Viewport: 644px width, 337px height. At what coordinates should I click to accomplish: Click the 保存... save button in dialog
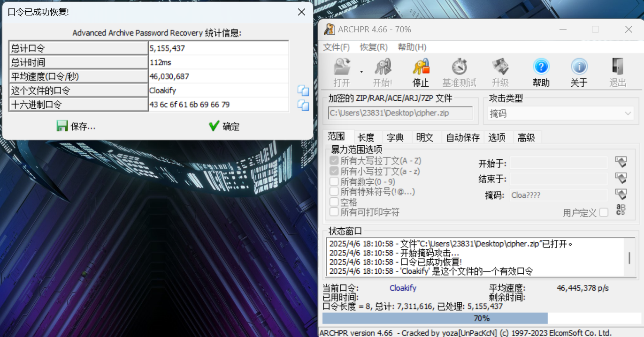[x=76, y=126]
